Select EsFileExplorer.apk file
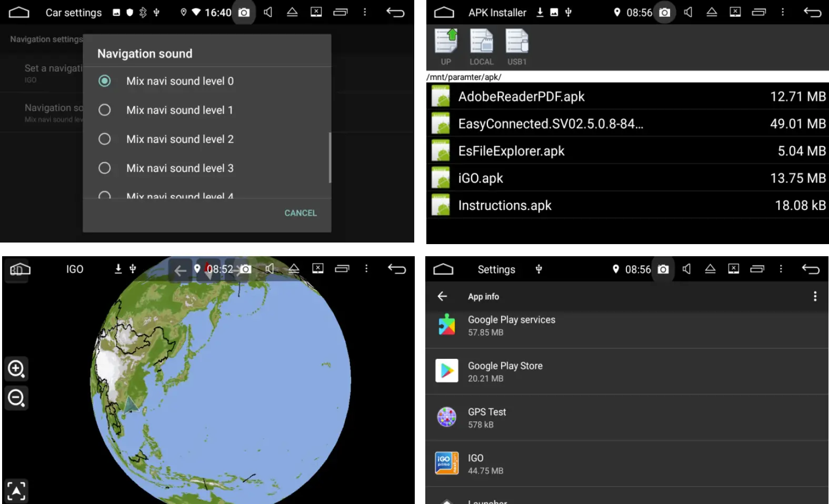Image resolution: width=829 pixels, height=504 pixels. click(x=627, y=151)
